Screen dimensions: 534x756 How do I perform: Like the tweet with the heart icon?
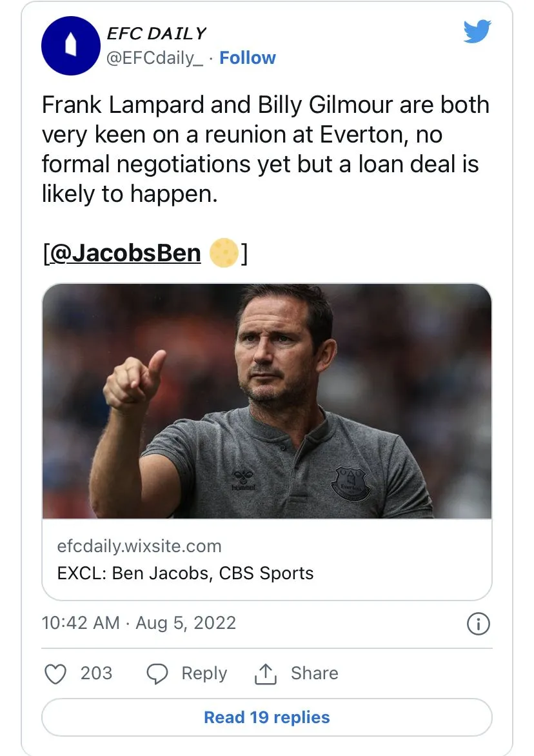pos(55,673)
